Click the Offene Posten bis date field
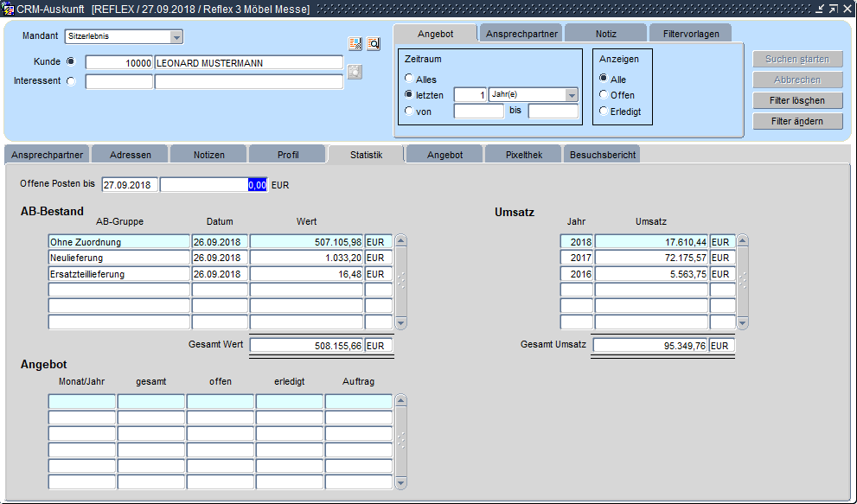The height and width of the screenshot is (504, 857). pyautogui.click(x=130, y=185)
